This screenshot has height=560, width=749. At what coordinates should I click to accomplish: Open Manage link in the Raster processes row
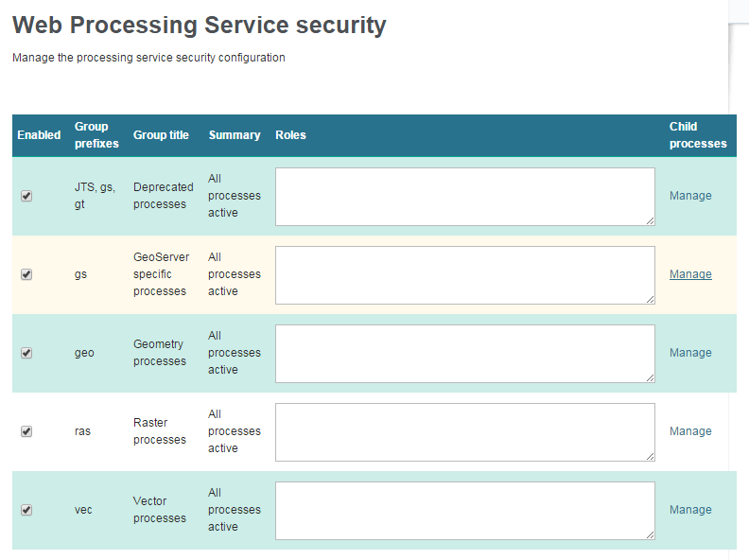[x=690, y=431]
